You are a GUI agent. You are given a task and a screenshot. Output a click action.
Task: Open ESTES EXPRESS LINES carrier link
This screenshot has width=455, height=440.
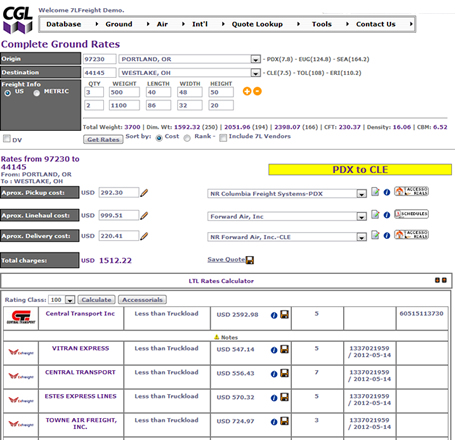pos(80,396)
